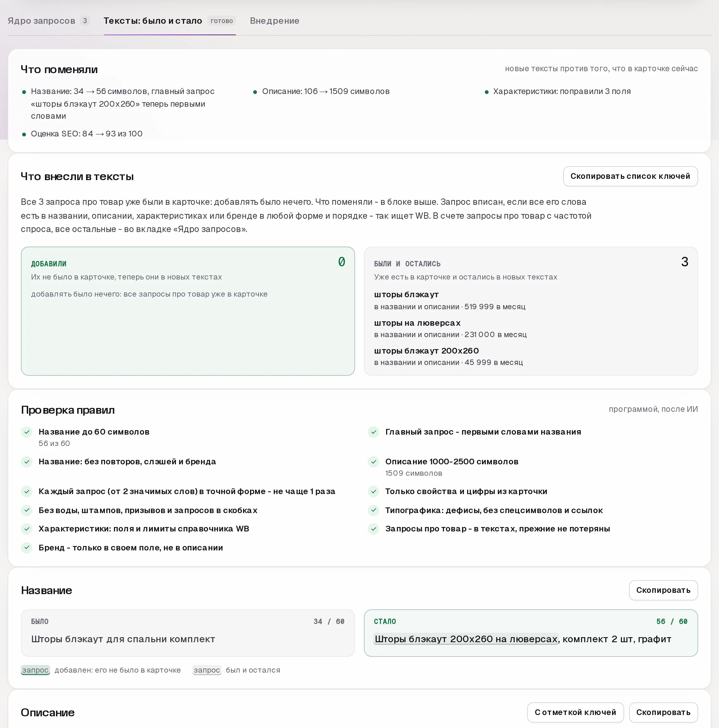Click the green legend chip «запрос» for added
This screenshot has height=728, width=719.
[x=35, y=670]
